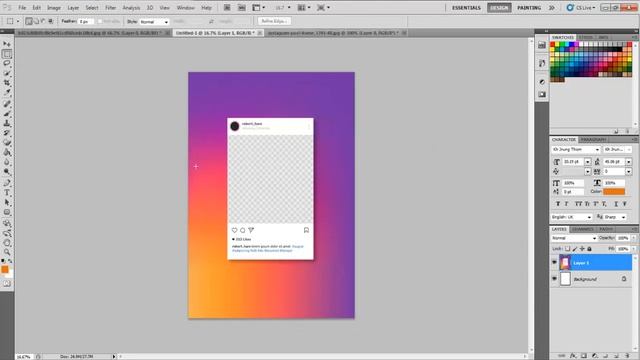Open the marquee Style Normal dropdown
This screenshot has width=640, height=360.
(154, 22)
